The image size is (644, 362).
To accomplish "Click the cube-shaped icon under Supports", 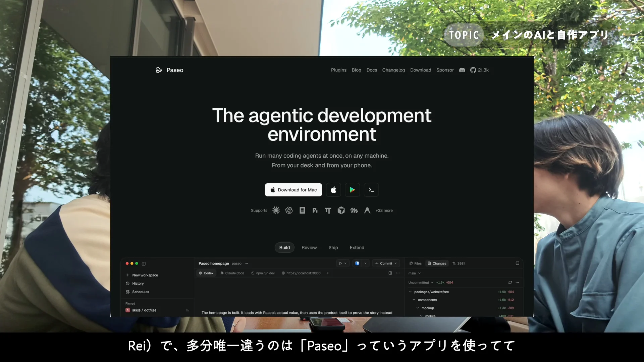I will (x=341, y=210).
